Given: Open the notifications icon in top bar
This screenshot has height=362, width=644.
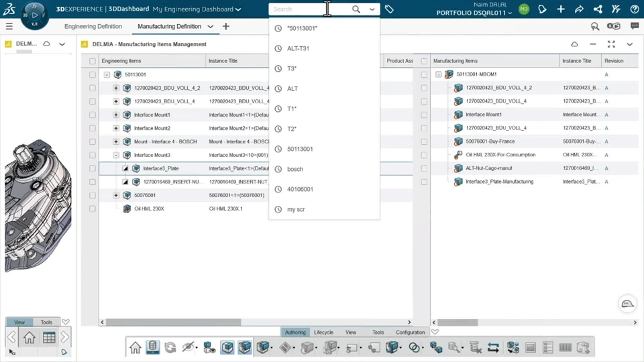Looking at the screenshot, I should (x=542, y=9).
